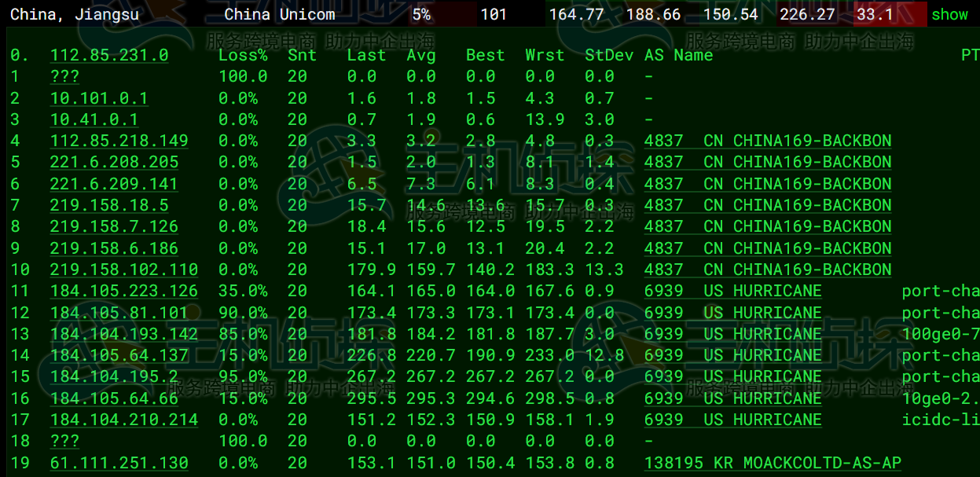Image resolution: width=980 pixels, height=477 pixels.
Task: Click the 'AS Name' column header
Action: (x=679, y=55)
